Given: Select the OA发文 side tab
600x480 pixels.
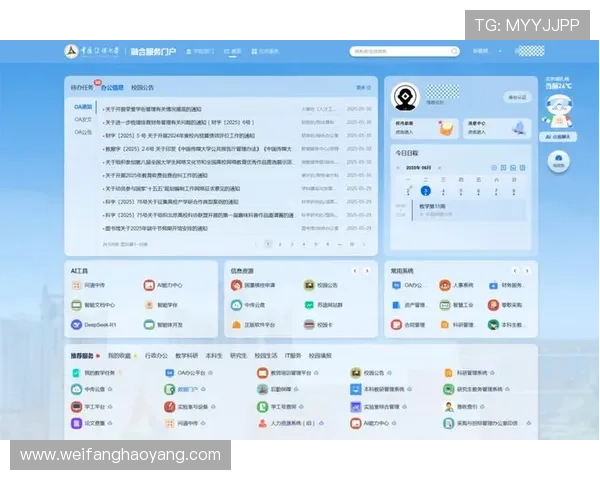Looking at the screenshot, I should tap(83, 119).
